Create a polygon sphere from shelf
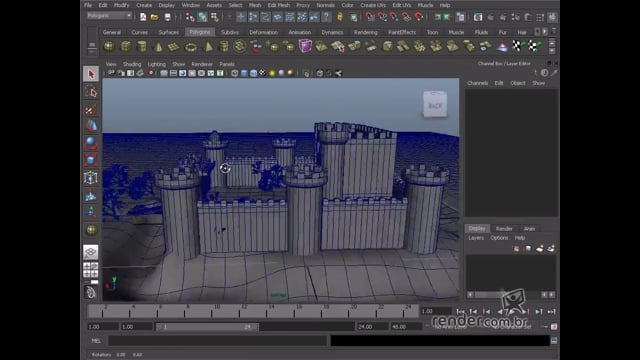Viewport: 640px width, 360px height. click(x=109, y=47)
